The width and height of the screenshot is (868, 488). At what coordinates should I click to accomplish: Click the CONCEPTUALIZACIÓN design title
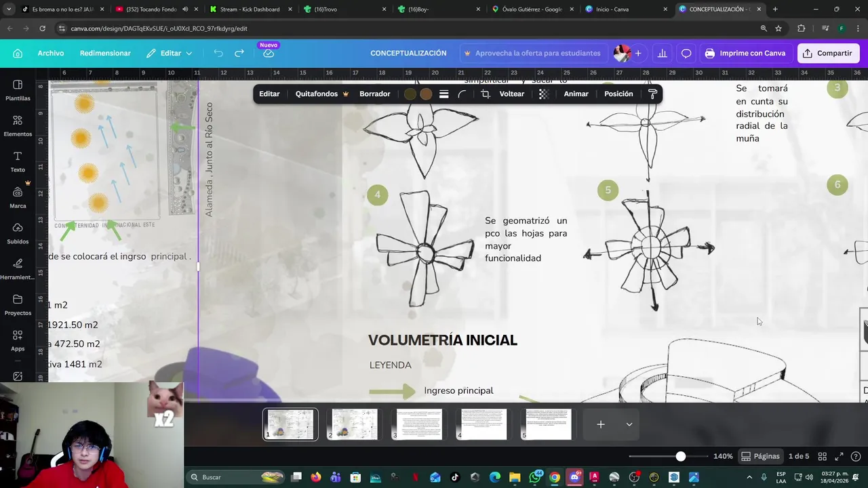coord(408,54)
